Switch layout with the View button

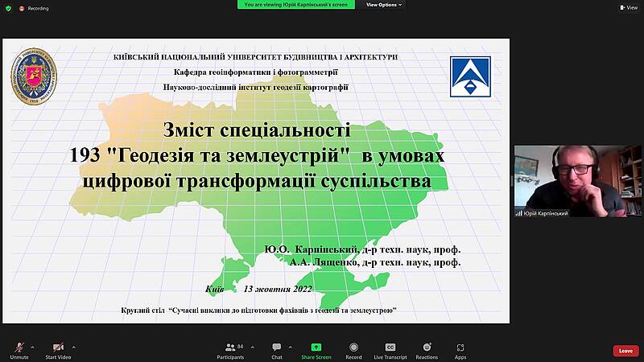(x=628, y=8)
